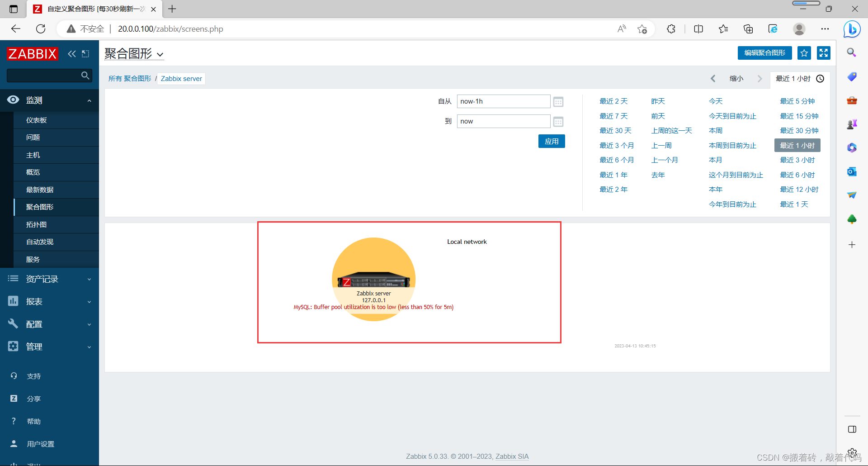Click the clock icon in the time selector tab
The height and width of the screenshot is (466, 868).
pos(820,79)
